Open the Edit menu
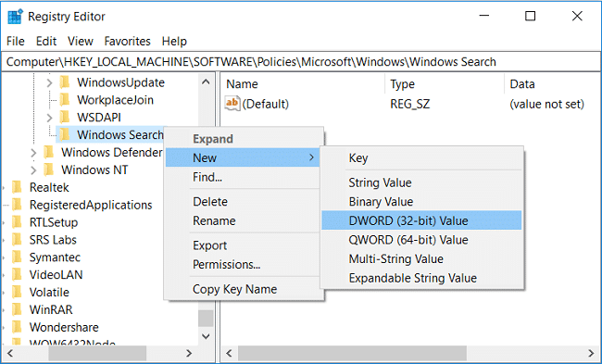Image resolution: width=602 pixels, height=364 pixels. click(46, 41)
